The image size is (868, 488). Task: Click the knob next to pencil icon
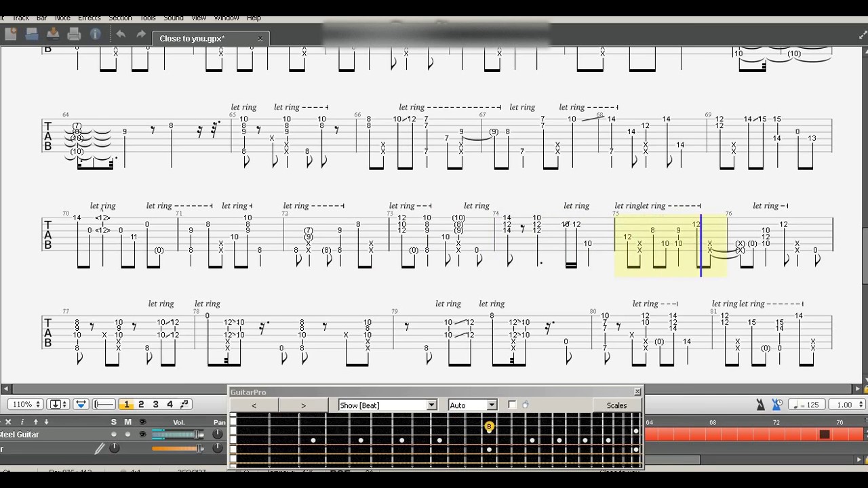114,448
